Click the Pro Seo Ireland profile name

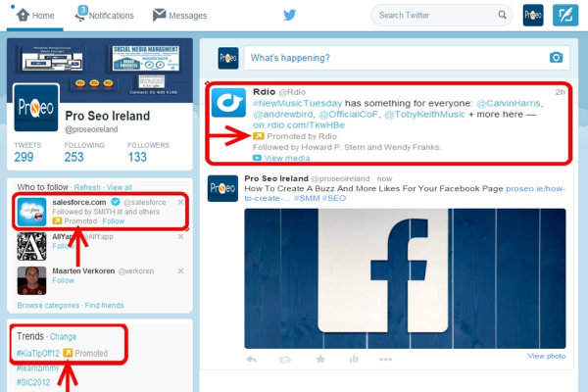pyautogui.click(x=107, y=116)
